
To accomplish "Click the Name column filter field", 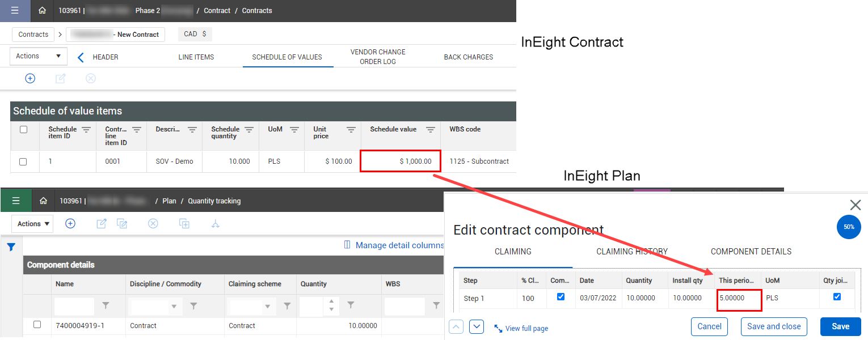I will [74, 307].
